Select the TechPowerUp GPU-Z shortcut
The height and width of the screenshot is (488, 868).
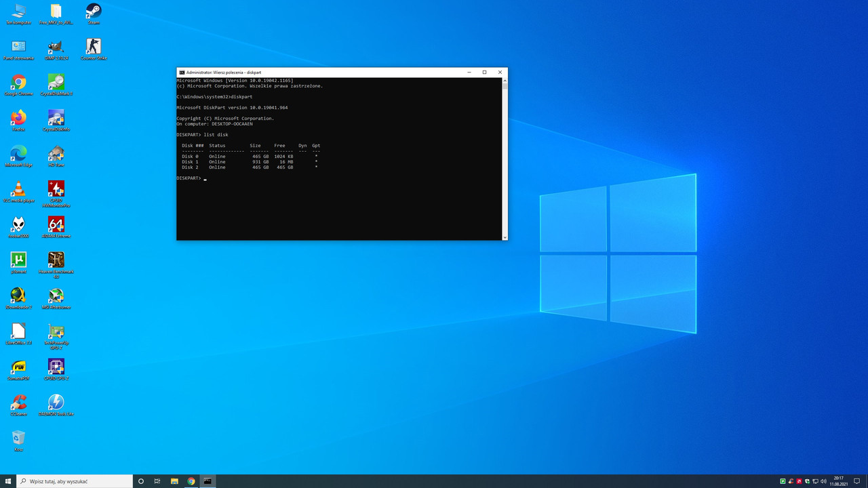(56, 336)
